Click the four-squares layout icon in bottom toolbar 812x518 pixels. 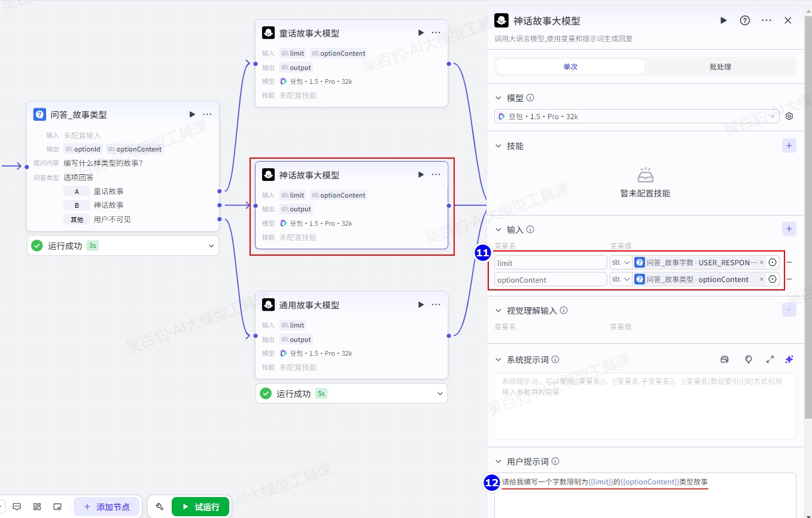point(37,507)
